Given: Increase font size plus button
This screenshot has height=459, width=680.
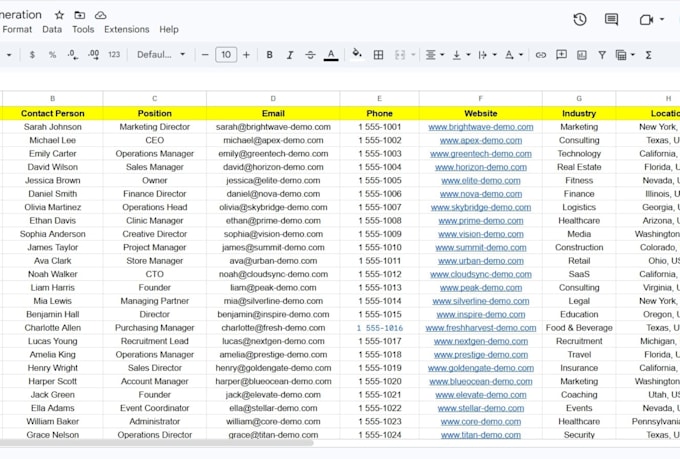Looking at the screenshot, I should pos(246,55).
